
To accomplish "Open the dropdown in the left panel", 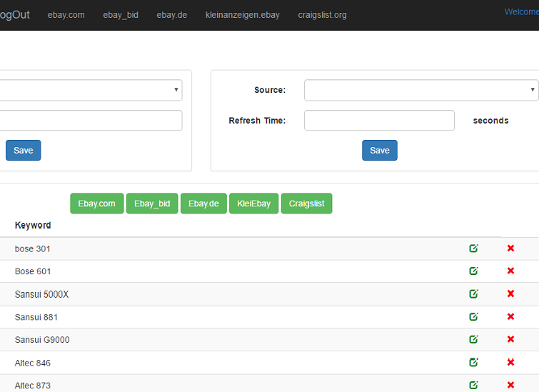I will [91, 90].
